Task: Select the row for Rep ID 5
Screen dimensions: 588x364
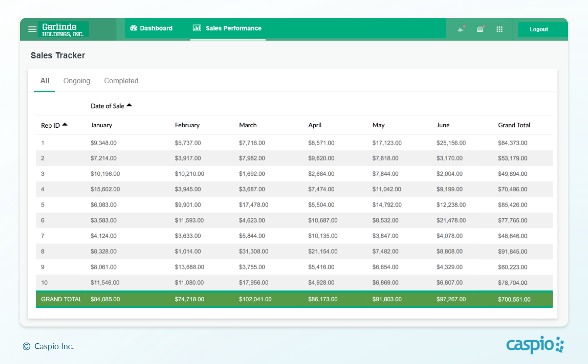Action: click(x=43, y=205)
